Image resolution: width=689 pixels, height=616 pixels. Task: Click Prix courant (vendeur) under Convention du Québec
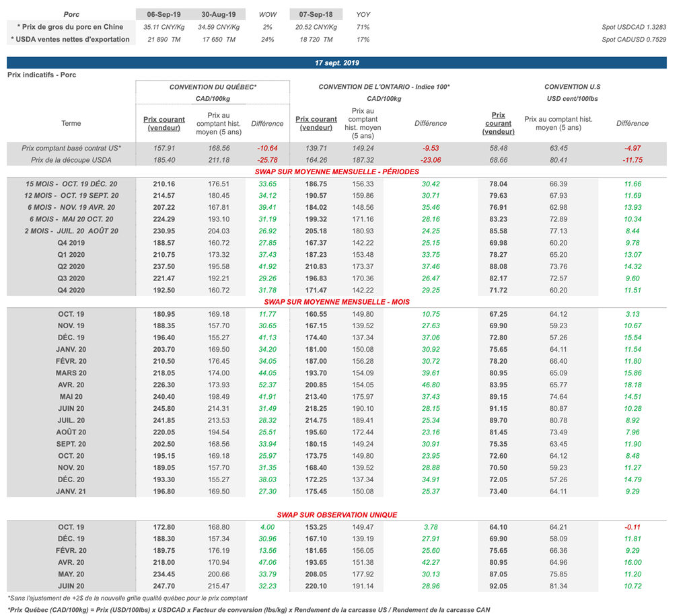point(164,124)
